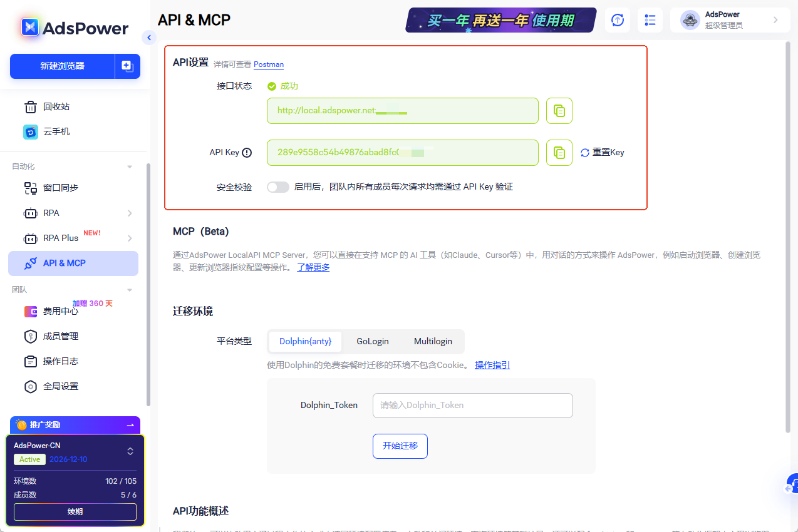Collapse the sidebar with the left arrow chevron
This screenshot has height=532, width=798.
click(x=149, y=38)
